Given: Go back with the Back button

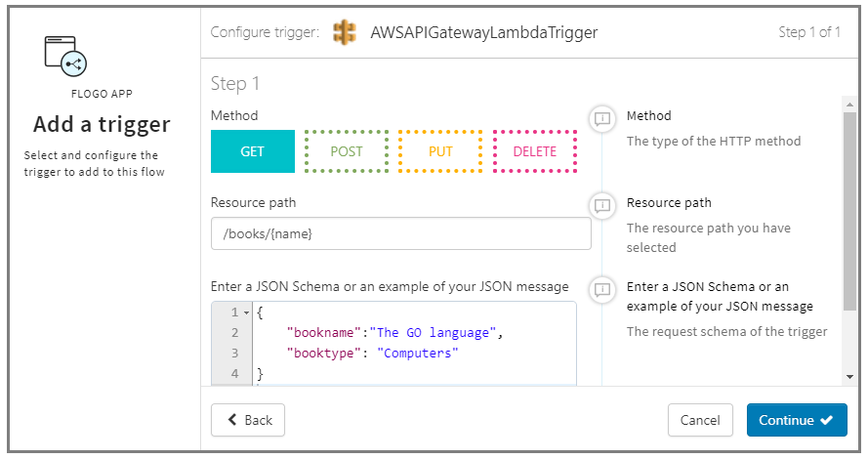Looking at the screenshot, I should click(248, 420).
